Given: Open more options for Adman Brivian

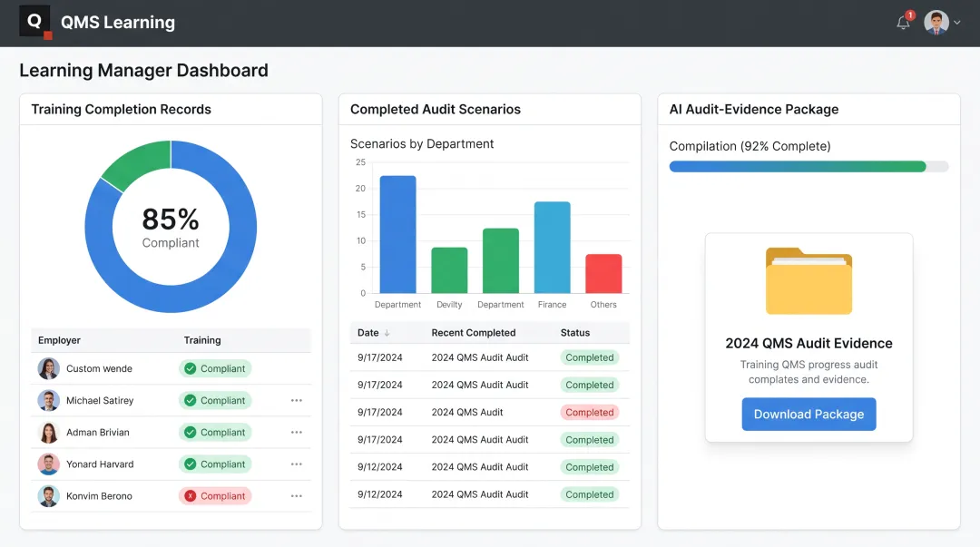Looking at the screenshot, I should point(296,433).
